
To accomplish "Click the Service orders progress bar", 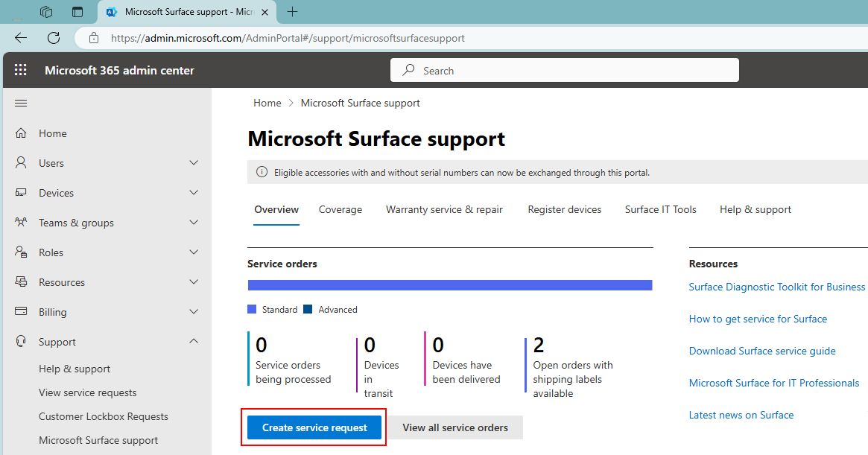I will pos(450,284).
